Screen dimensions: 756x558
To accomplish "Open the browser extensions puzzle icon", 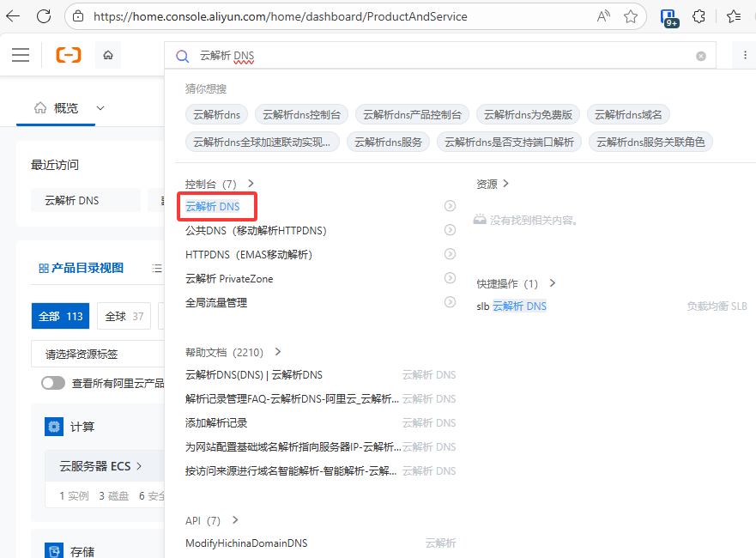I will [699, 16].
